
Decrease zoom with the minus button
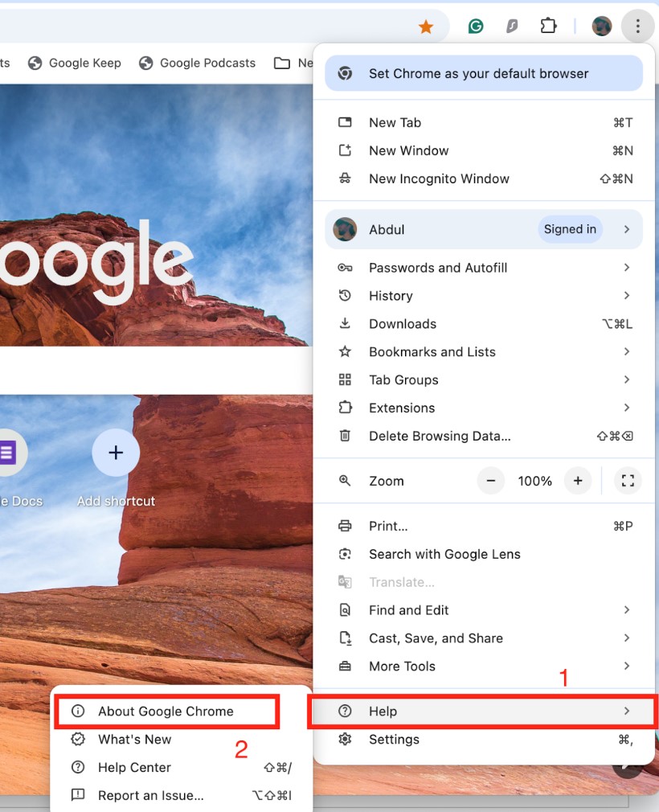click(491, 481)
